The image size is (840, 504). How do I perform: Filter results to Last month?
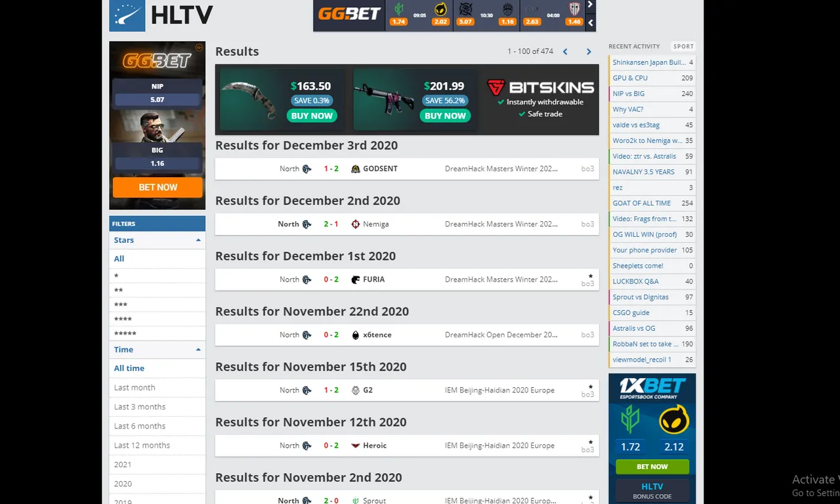(157, 388)
